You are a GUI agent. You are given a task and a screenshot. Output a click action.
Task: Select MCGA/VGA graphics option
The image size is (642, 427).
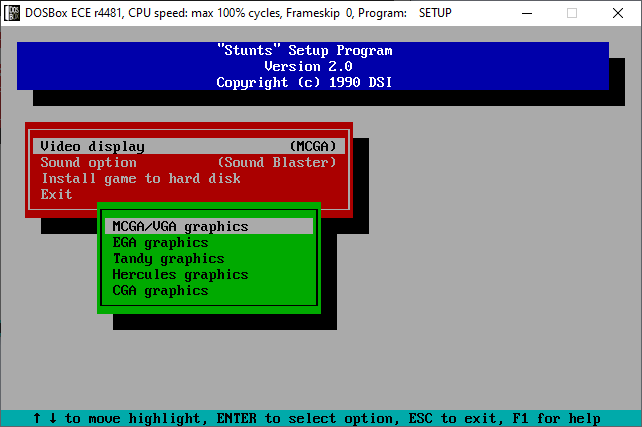209,226
